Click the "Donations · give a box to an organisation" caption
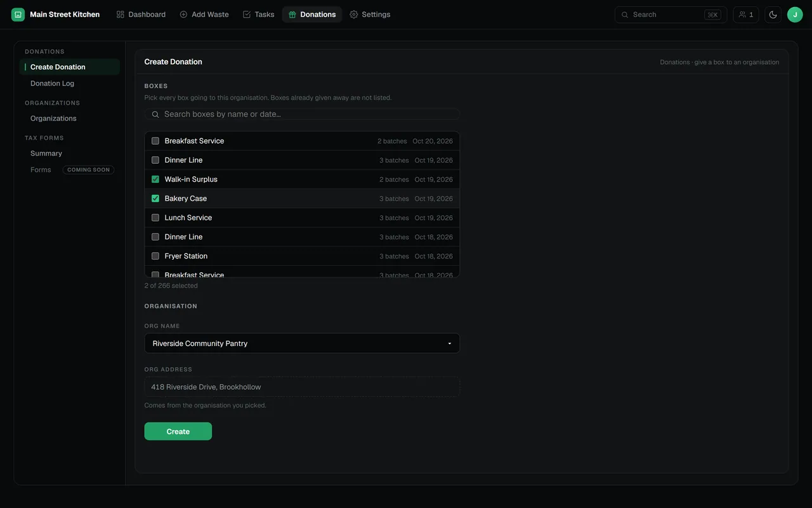This screenshot has height=508, width=812. 719,62
